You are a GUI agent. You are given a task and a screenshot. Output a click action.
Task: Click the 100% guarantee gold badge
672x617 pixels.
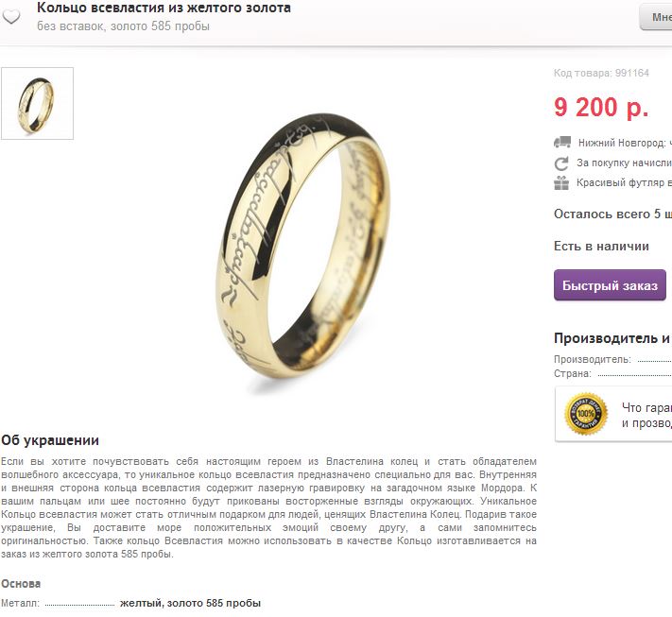click(586, 414)
